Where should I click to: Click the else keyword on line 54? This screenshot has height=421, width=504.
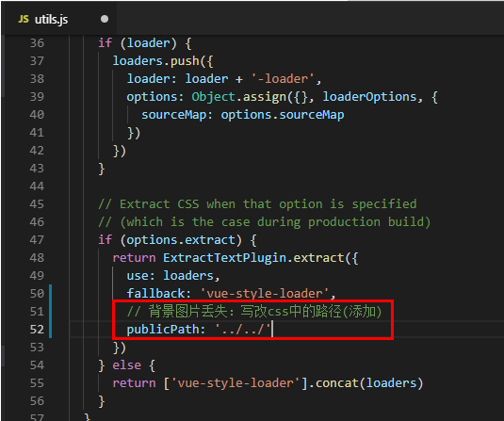coord(126,365)
